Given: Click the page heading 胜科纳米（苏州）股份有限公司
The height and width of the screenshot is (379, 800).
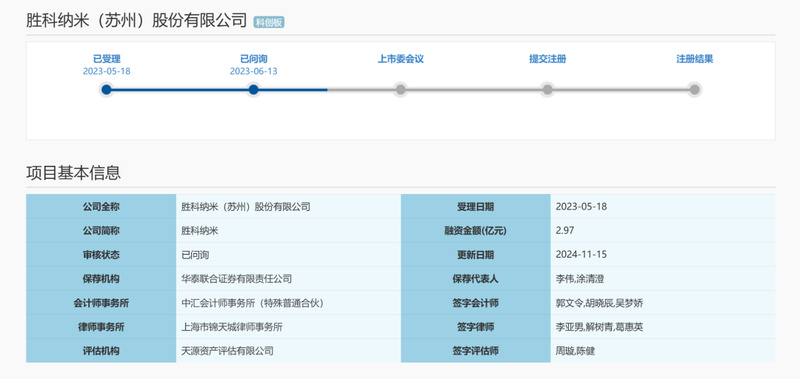Looking at the screenshot, I should click(137, 21).
